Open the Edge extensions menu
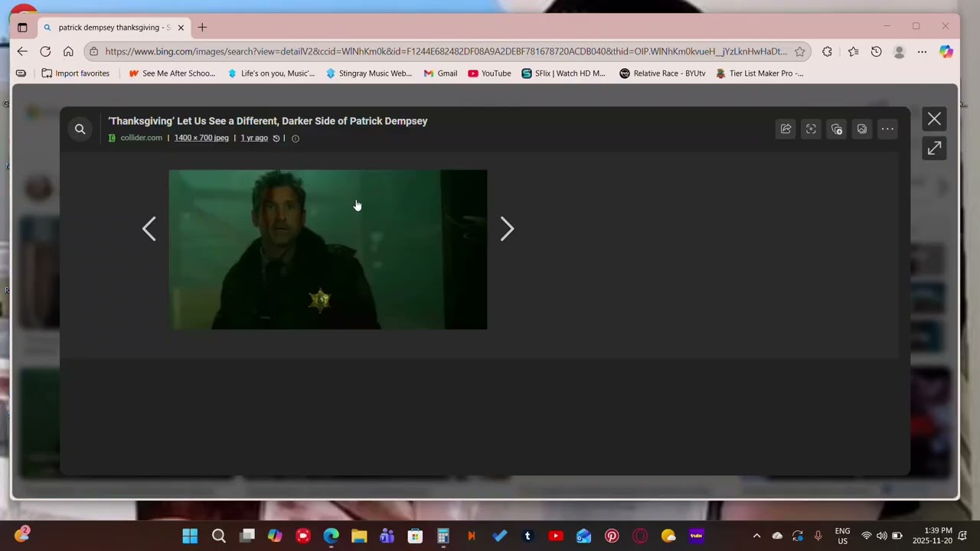The height and width of the screenshot is (551, 980). (x=827, y=51)
